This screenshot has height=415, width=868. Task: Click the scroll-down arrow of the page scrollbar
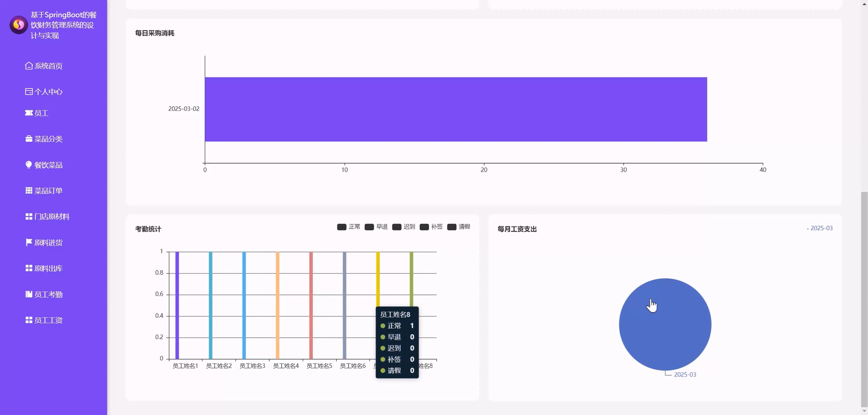[x=864, y=411]
